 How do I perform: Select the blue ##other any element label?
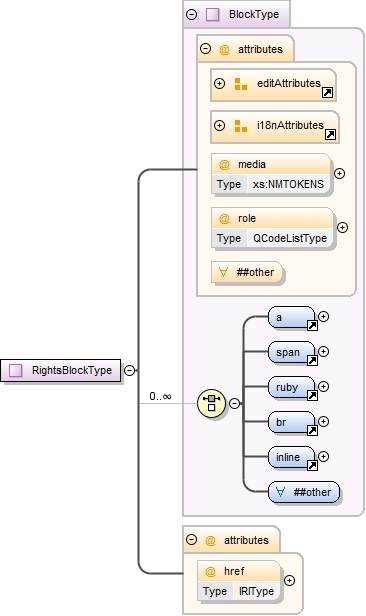pos(312,492)
